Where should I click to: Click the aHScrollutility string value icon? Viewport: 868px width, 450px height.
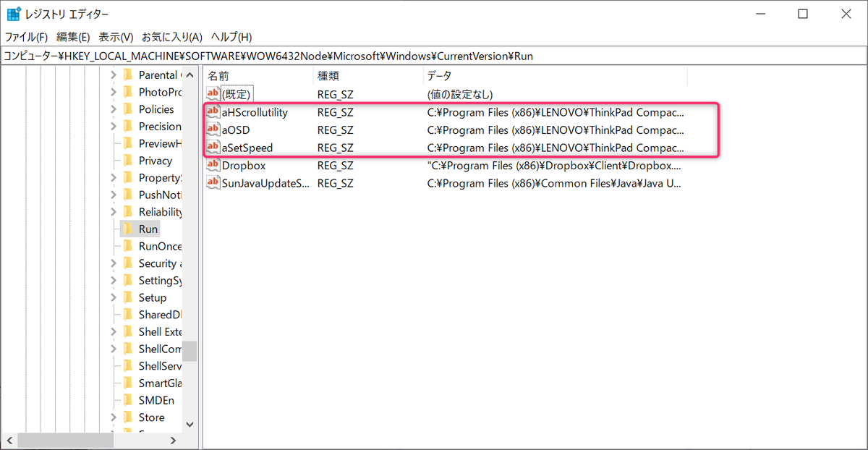213,112
